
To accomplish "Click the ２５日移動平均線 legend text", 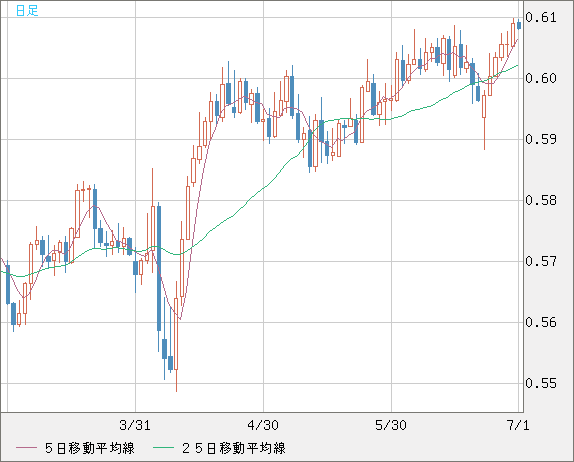I will click(x=234, y=448).
